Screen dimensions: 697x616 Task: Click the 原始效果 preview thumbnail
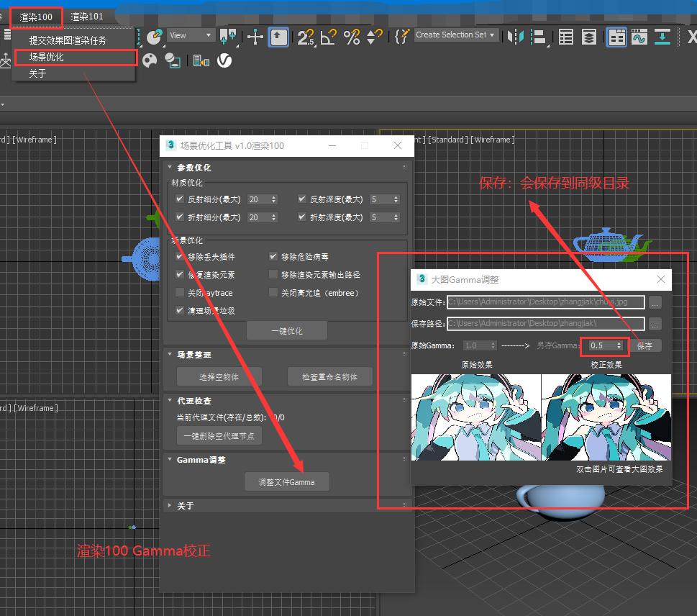pos(476,417)
